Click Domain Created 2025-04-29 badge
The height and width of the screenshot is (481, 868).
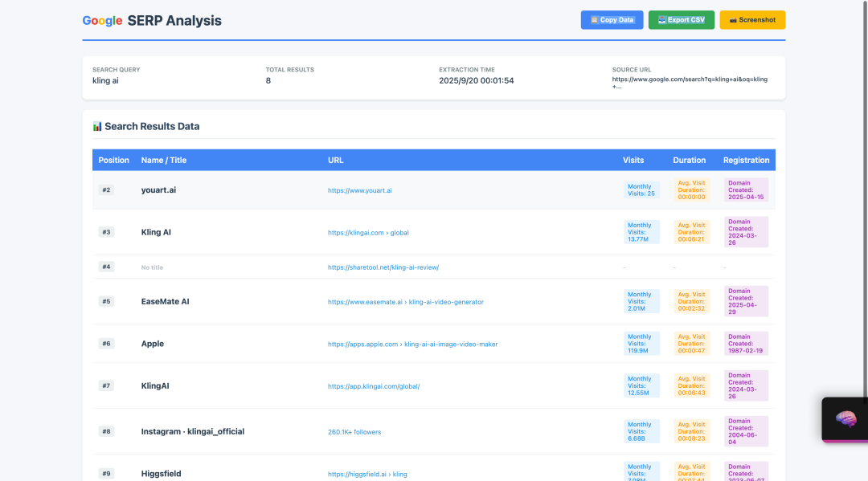746,301
